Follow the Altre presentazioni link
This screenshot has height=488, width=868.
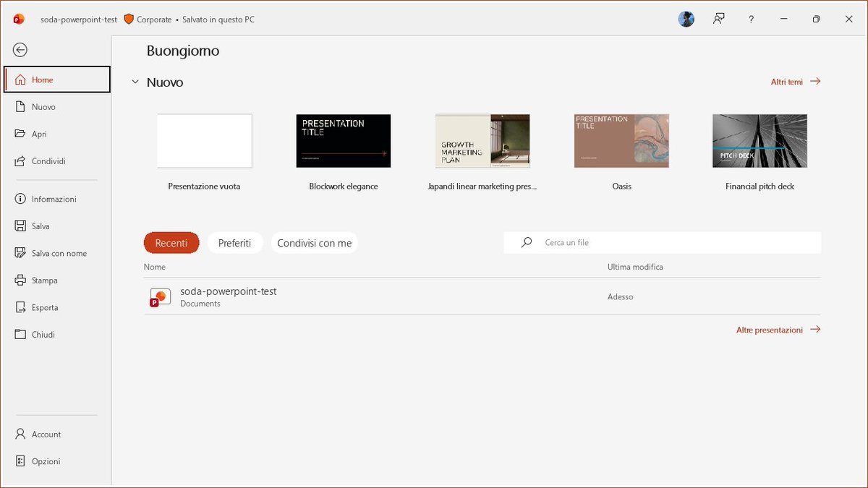coord(778,330)
